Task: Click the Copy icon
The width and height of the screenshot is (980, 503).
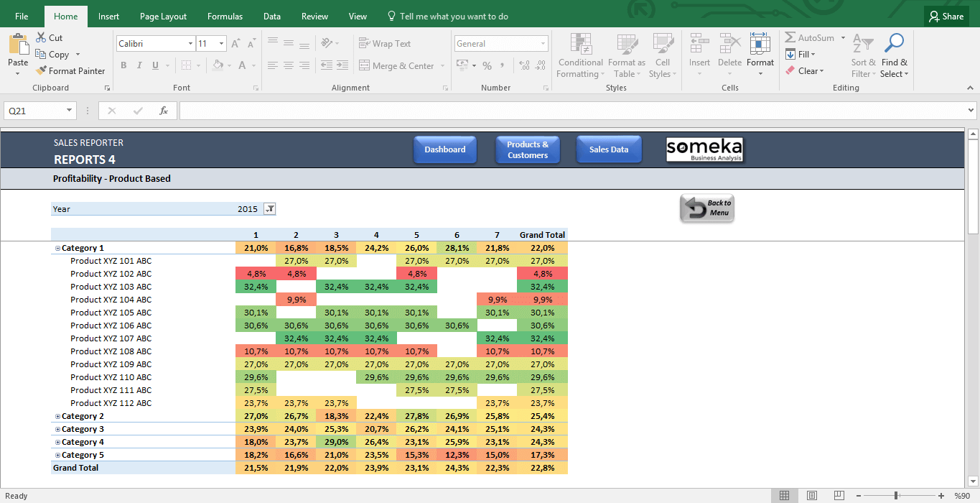Action: 41,55
